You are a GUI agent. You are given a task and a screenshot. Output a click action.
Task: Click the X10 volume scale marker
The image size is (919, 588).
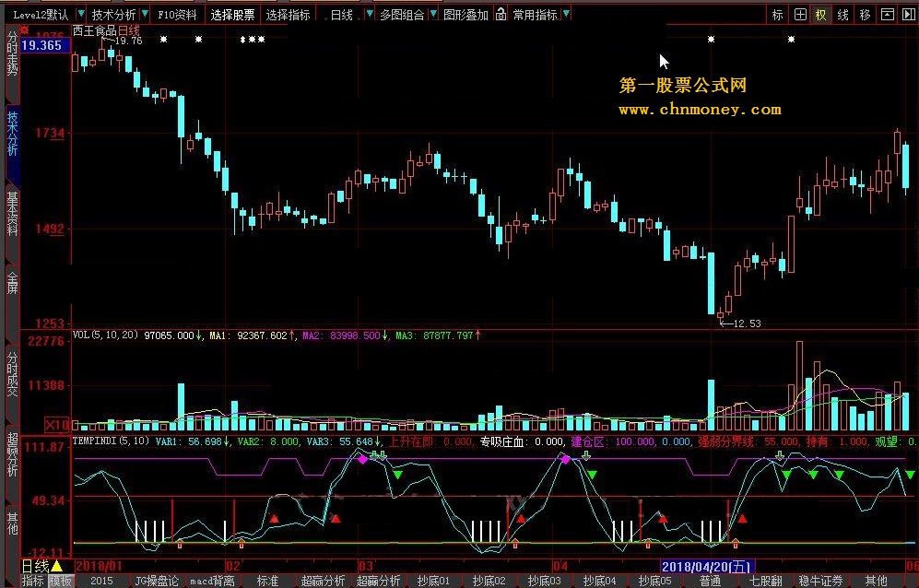click(57, 425)
